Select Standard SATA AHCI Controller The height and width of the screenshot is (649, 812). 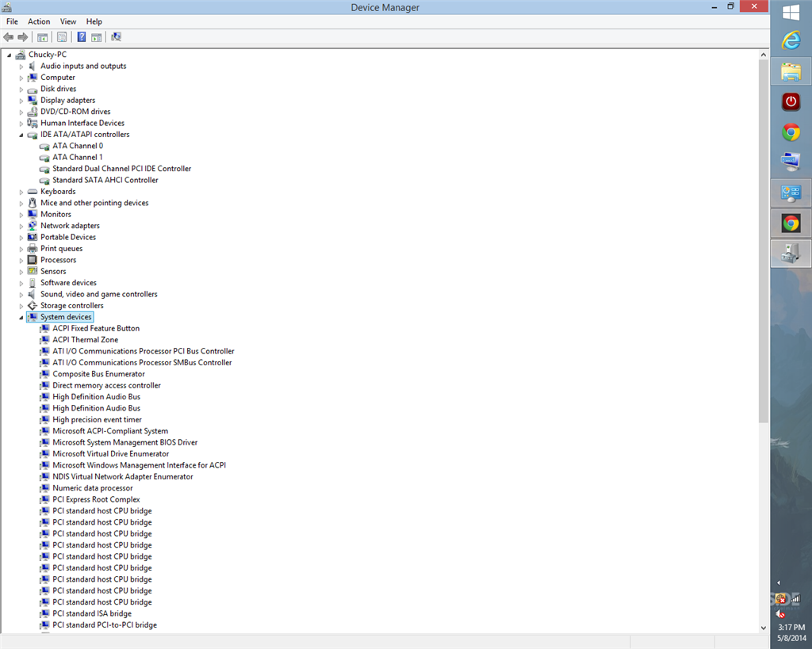coord(105,180)
